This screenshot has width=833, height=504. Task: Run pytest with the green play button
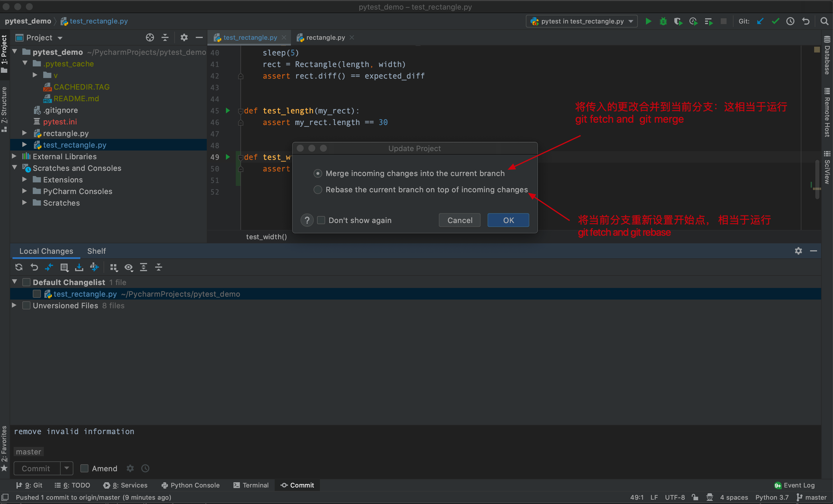(x=648, y=21)
